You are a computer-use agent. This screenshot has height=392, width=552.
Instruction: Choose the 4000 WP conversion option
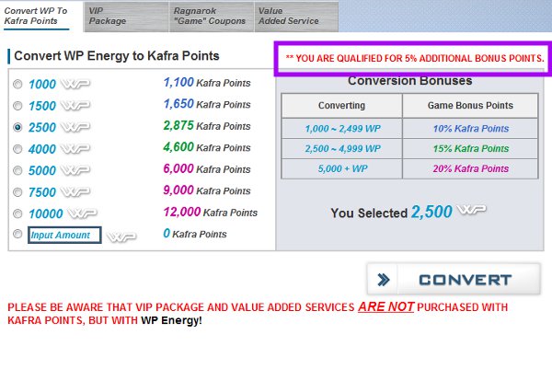17,149
